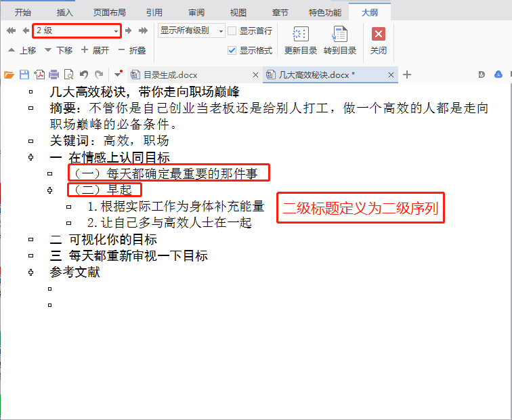Open the 章节 ribbon tab
Viewport: 512px width, 420px height.
[x=280, y=13]
